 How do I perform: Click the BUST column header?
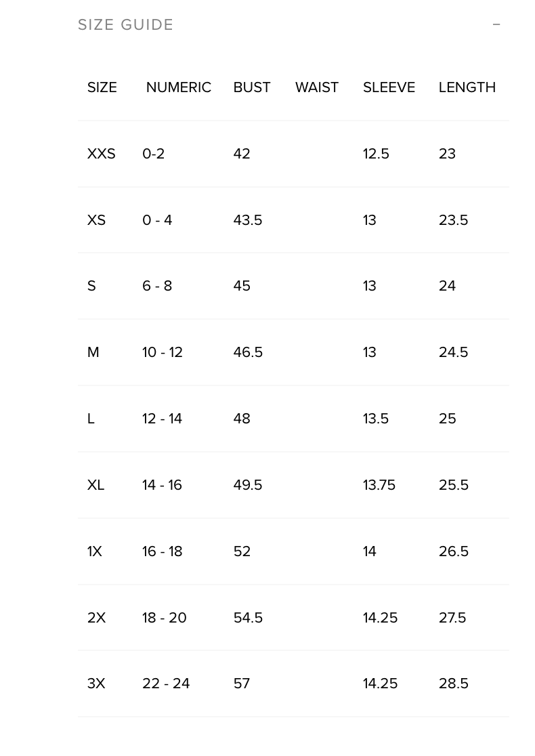(252, 87)
